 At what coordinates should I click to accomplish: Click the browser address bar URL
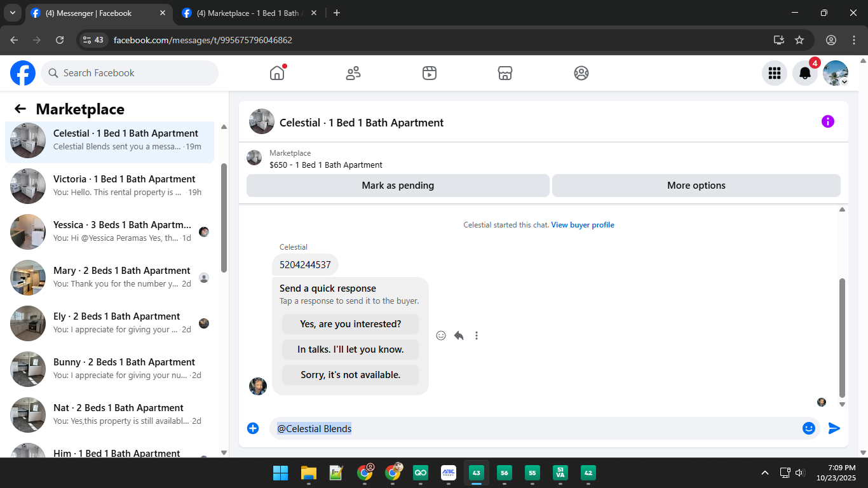tap(203, 40)
